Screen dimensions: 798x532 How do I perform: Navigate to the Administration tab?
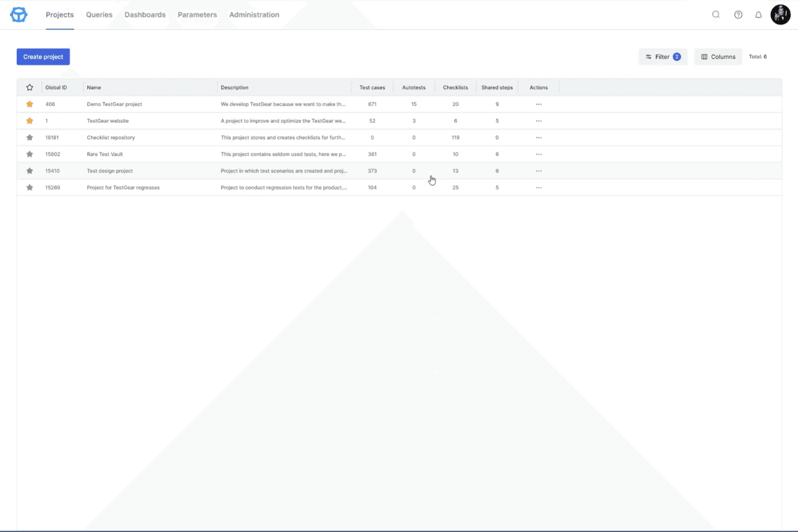[x=254, y=15]
